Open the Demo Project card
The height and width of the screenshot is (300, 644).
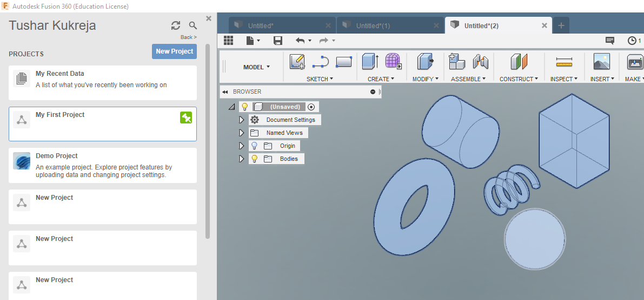103,165
